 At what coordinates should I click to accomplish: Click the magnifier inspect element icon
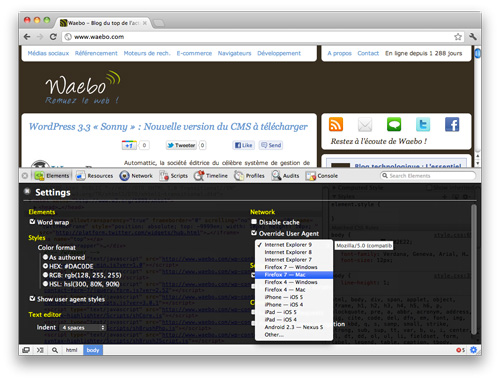[x=55, y=350]
